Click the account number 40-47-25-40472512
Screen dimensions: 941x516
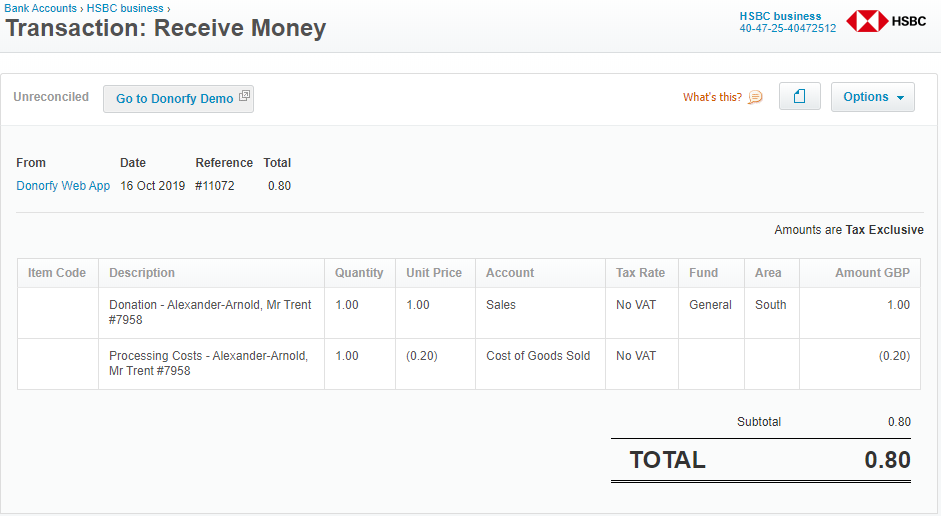[x=787, y=28]
